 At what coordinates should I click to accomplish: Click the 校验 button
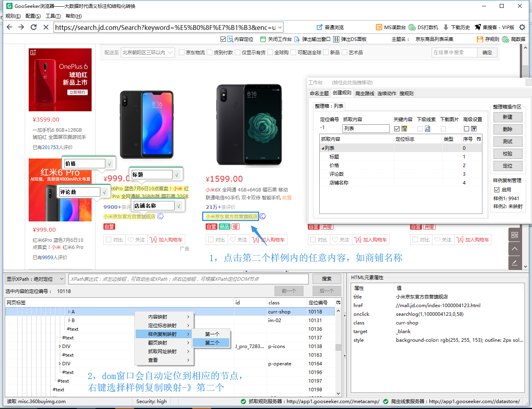click(x=507, y=154)
